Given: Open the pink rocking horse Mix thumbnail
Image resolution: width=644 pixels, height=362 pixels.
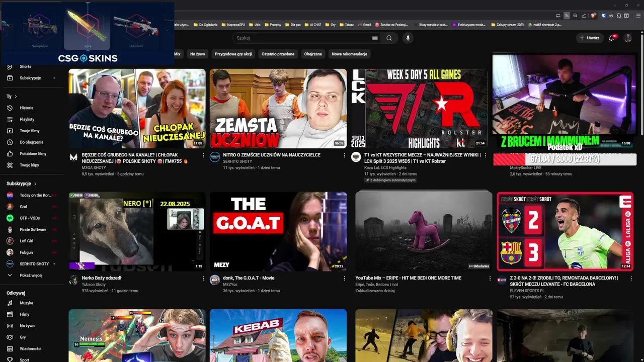Looking at the screenshot, I should pyautogui.click(x=424, y=231).
